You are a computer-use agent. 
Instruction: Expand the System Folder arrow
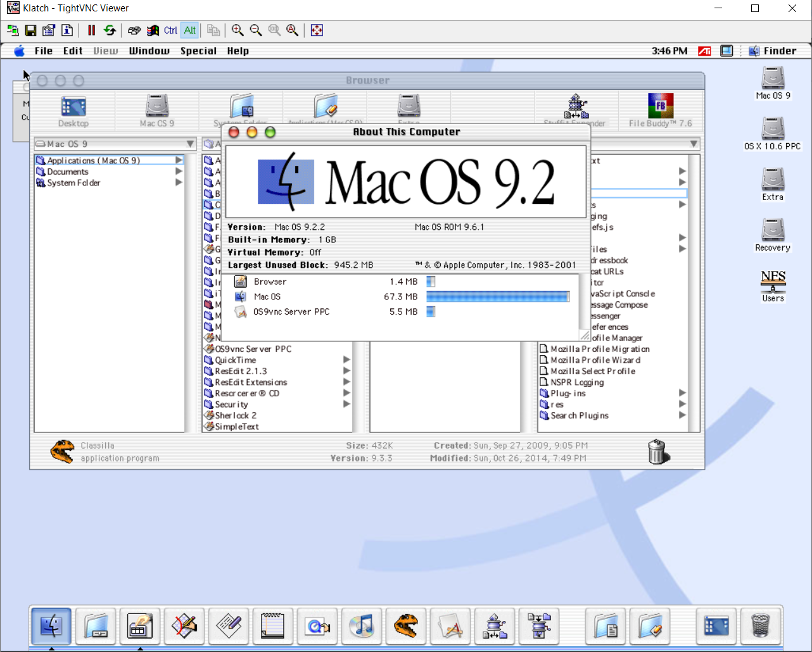click(x=179, y=182)
